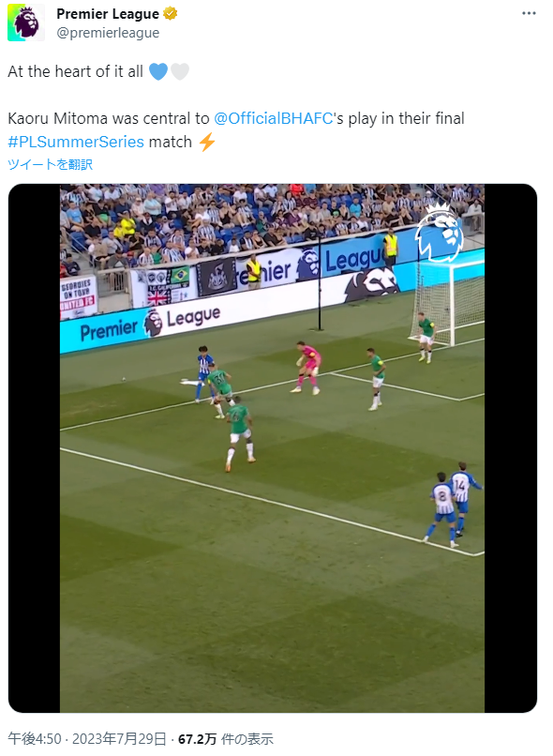The image size is (553, 756).
Task: Click the goalkeeper in pink in video
Action: (307, 368)
